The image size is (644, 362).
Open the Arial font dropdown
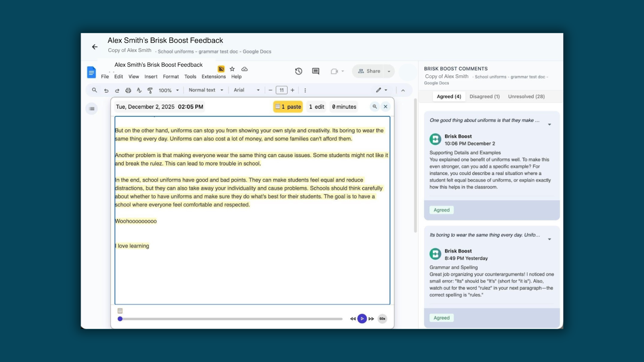[x=247, y=90]
